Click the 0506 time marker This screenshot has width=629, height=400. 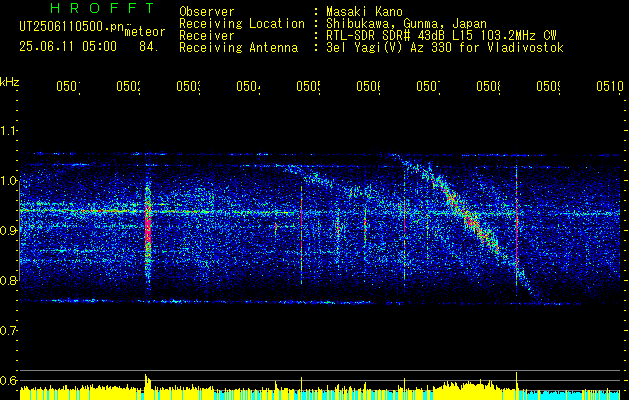pyautogui.click(x=368, y=87)
